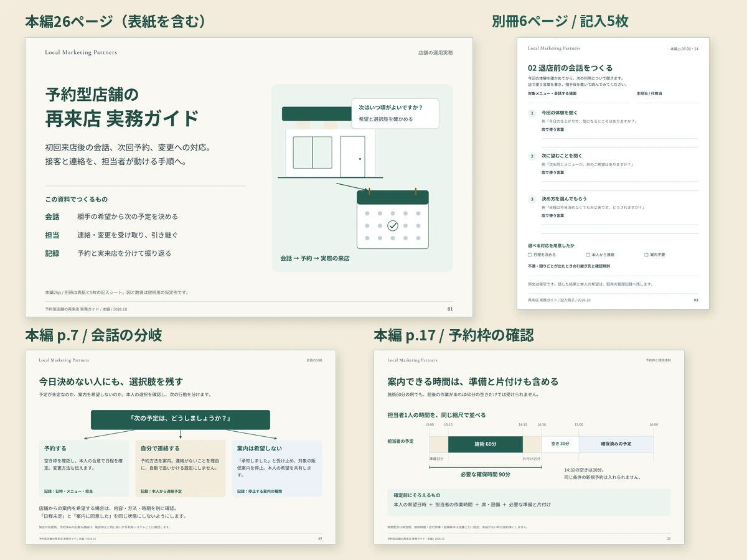Click the 選べる対応を用意したか label
The height and width of the screenshot is (560, 747).
[551, 246]
